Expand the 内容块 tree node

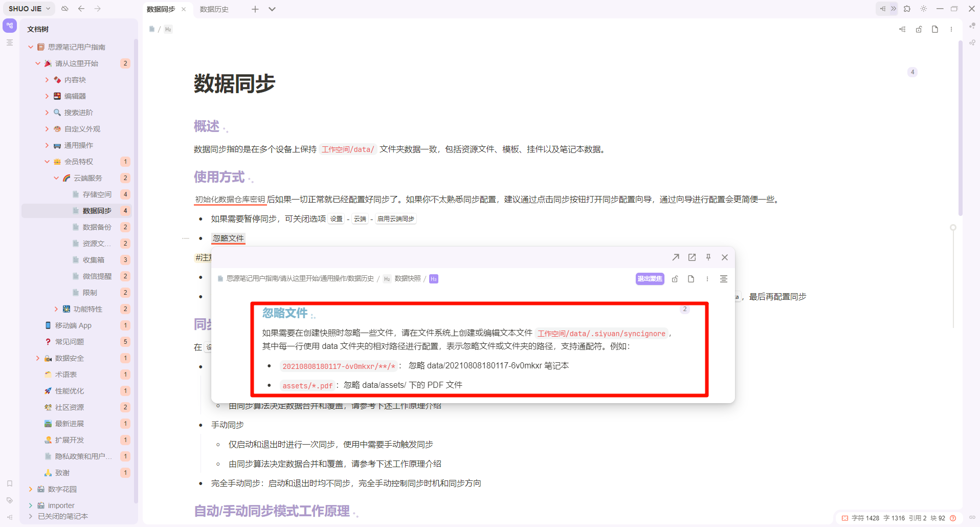click(x=47, y=80)
